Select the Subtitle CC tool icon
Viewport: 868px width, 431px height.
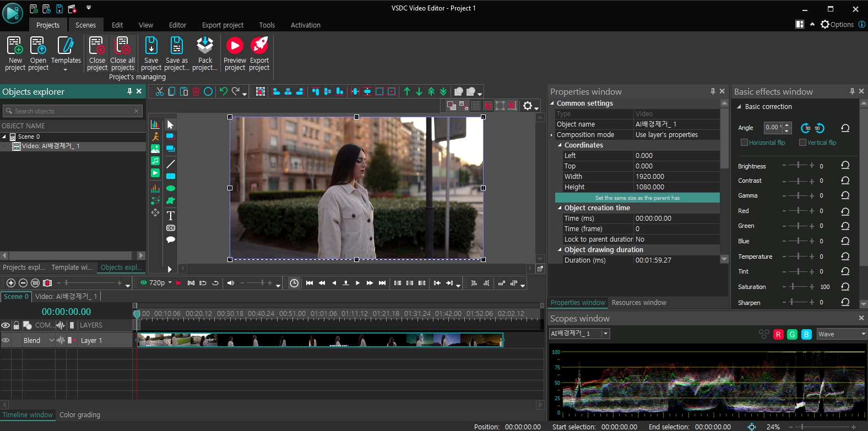(171, 227)
